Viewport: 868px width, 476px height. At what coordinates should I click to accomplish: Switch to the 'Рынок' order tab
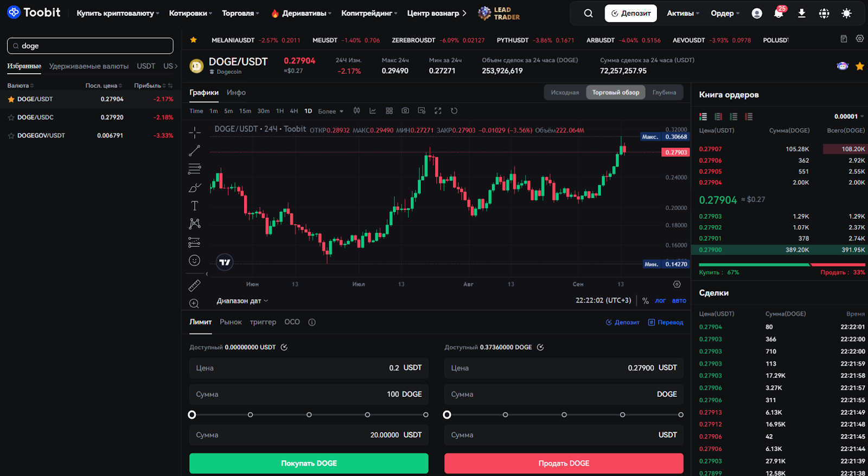(x=231, y=322)
